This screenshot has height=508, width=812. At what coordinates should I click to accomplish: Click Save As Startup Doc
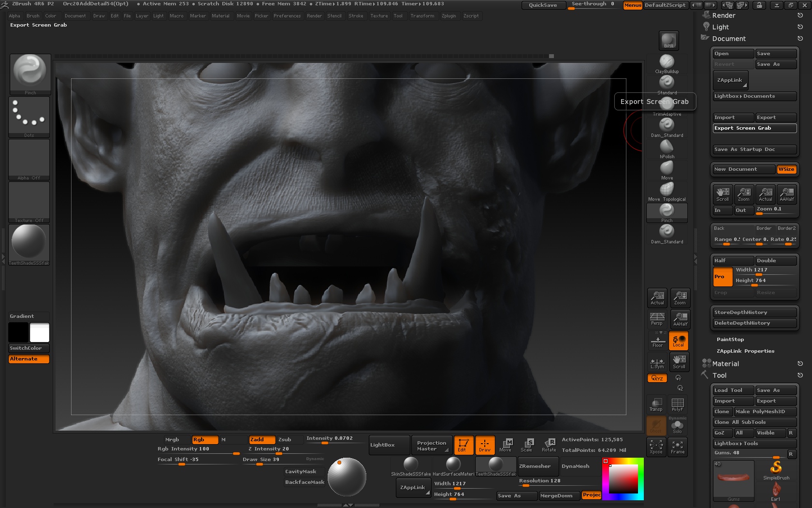click(754, 149)
